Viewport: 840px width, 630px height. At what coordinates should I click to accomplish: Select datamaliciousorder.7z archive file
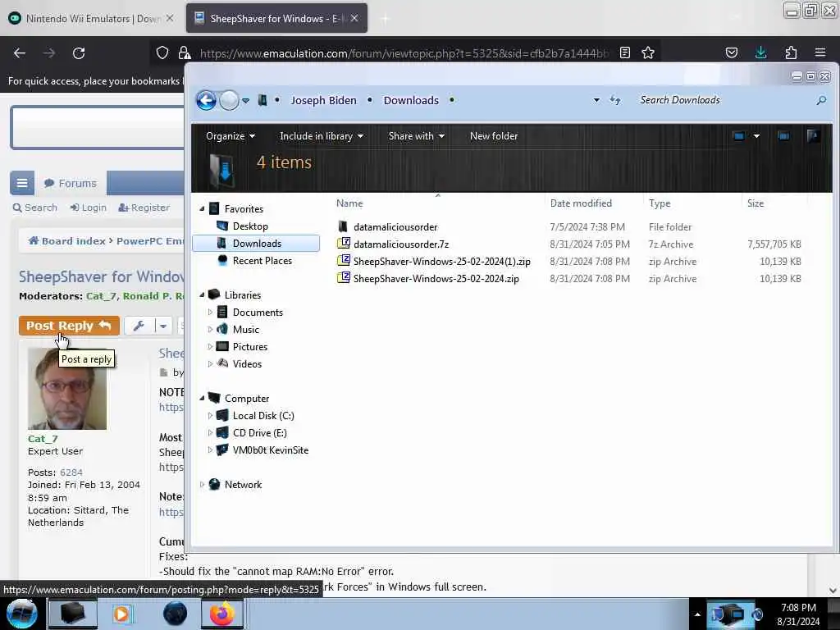coord(400,244)
